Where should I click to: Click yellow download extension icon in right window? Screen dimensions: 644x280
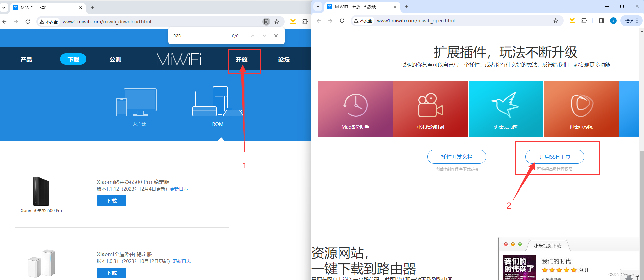pyautogui.click(x=572, y=21)
